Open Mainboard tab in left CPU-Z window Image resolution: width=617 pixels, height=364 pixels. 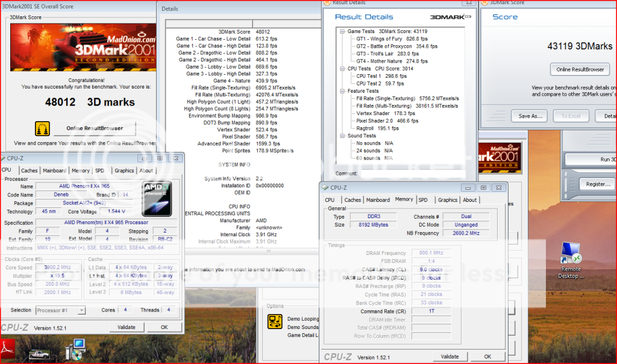coord(54,171)
